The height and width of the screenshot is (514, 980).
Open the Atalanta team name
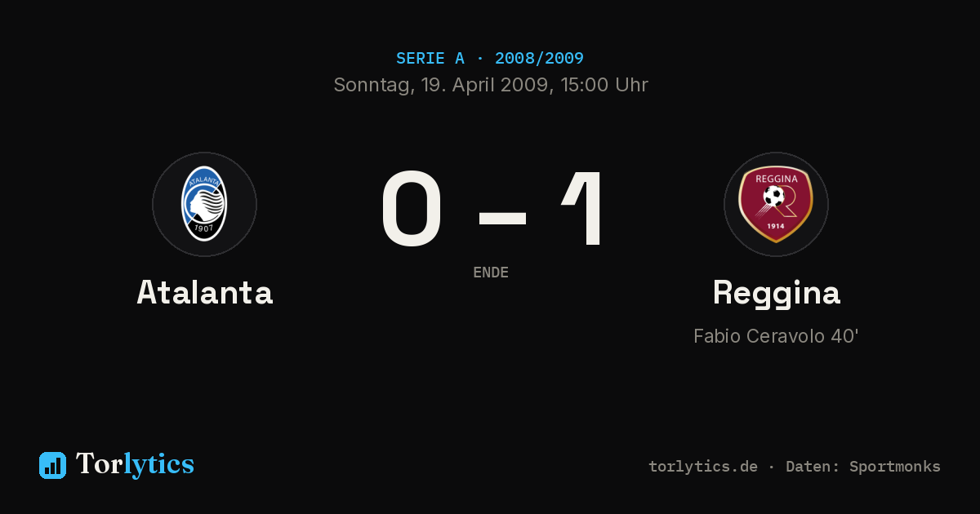(x=204, y=292)
